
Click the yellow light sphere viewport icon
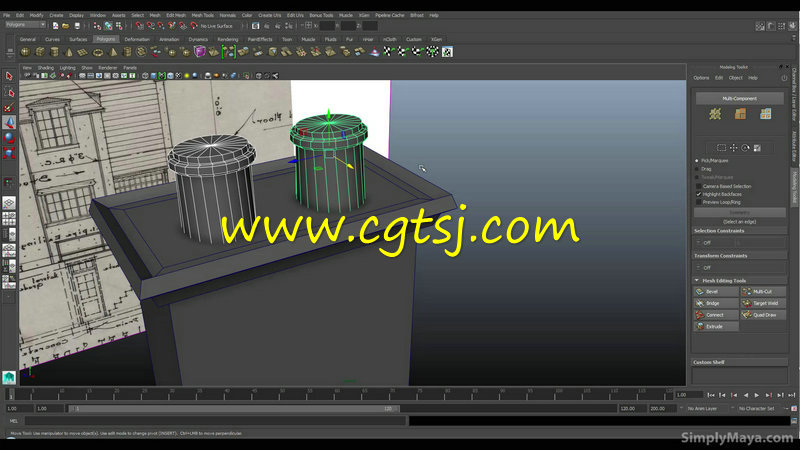[187, 76]
